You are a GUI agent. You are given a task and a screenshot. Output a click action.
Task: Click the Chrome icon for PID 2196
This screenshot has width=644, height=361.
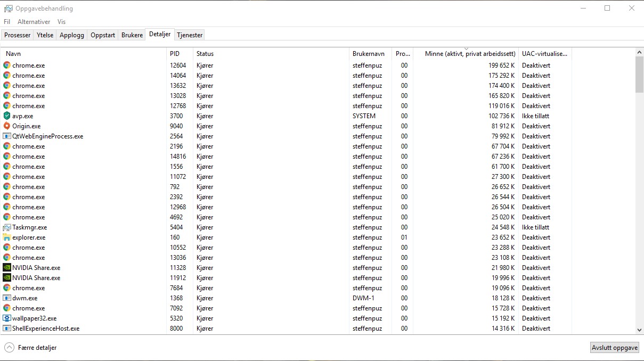click(7, 146)
